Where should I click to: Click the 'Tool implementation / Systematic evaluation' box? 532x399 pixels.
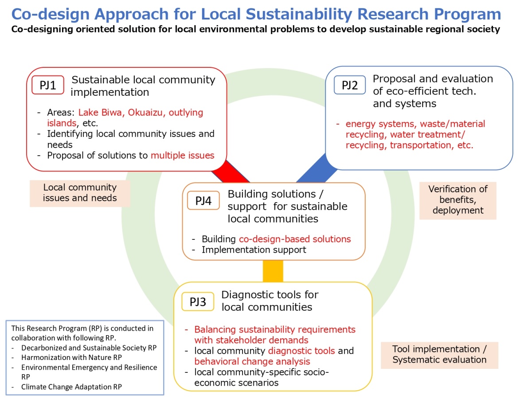440,355
